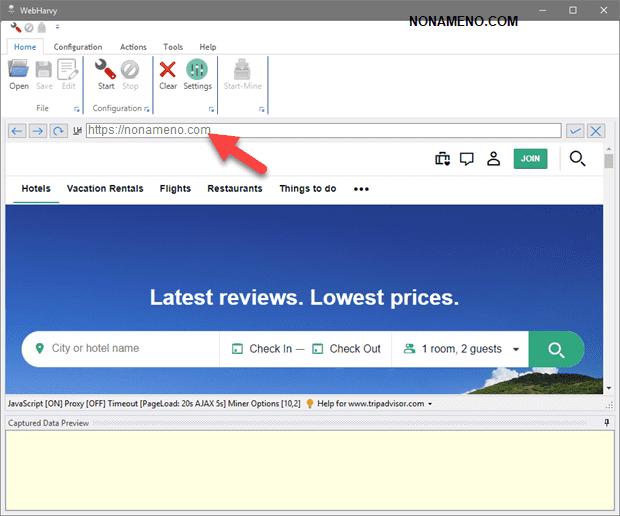620x516 pixels.
Task: Click the browser forward arrow button
Action: coord(37,131)
